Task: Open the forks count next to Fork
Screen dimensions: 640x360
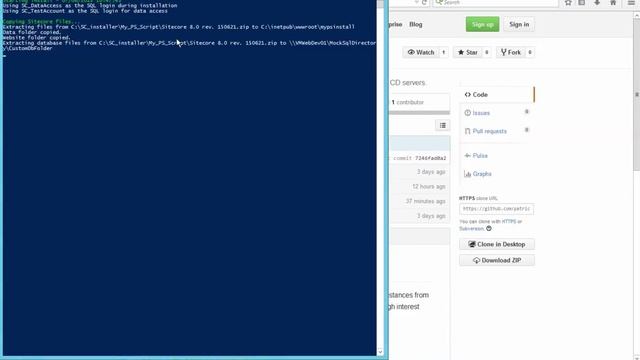Action: coord(530,52)
